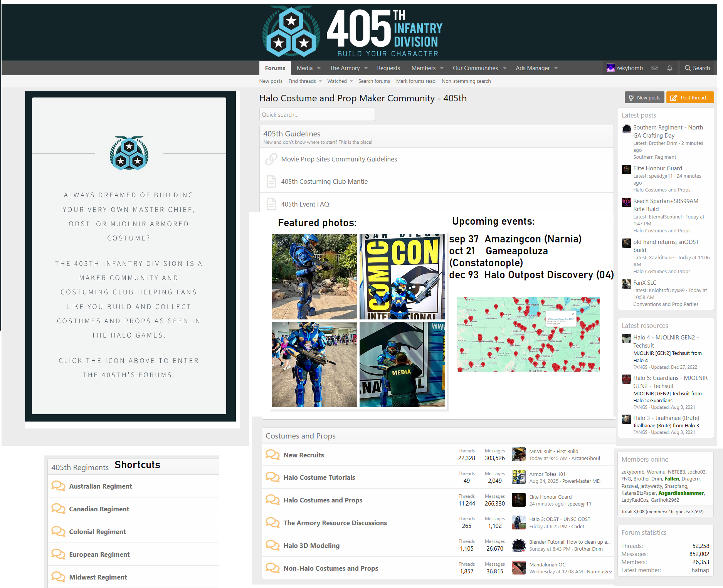723x588 pixels.
Task: Open the Media menu item
Action: point(304,68)
